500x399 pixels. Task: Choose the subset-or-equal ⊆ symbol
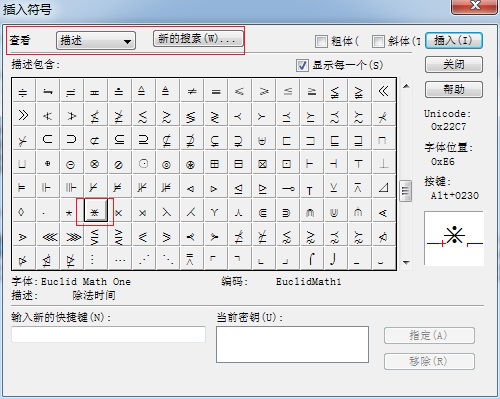(x=119, y=139)
